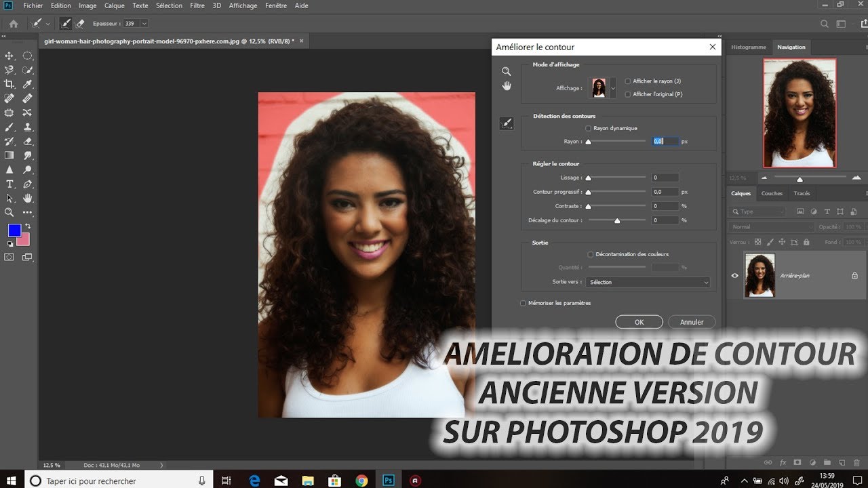Screen dimensions: 868x488
Task: Select the Move tool
Action: pos(9,56)
